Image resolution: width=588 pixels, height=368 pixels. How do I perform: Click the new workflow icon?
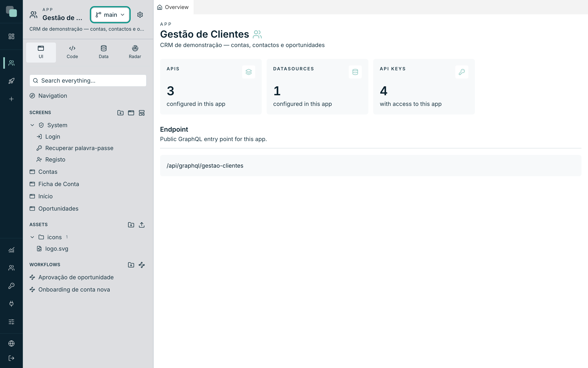(142, 265)
